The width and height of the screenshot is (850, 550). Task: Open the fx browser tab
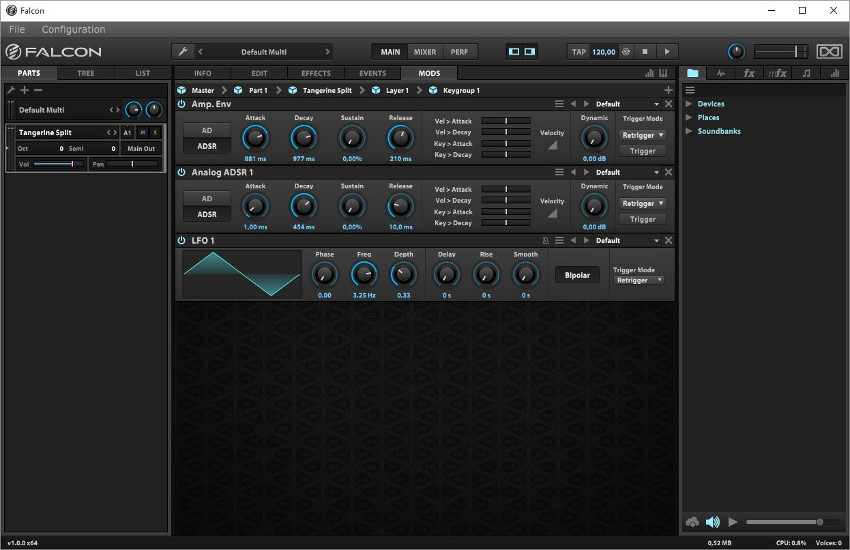pos(749,73)
